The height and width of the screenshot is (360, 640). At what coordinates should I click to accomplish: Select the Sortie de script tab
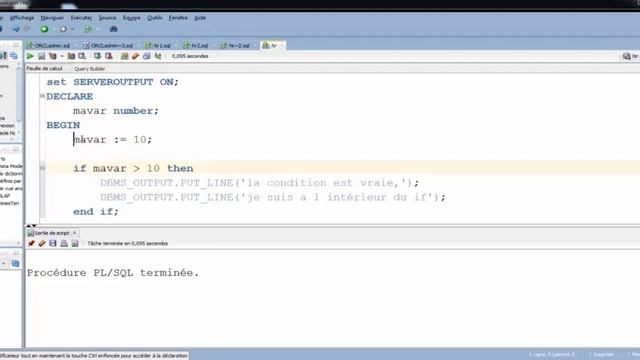pyautogui.click(x=51, y=233)
